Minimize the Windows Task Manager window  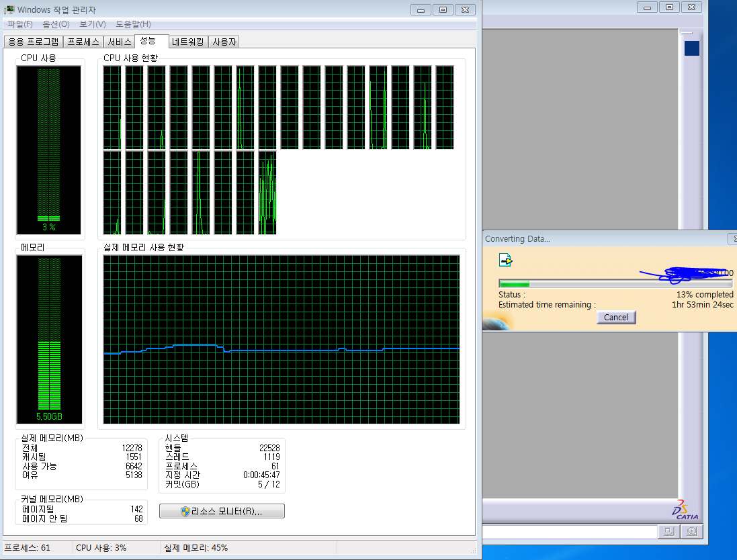421,10
